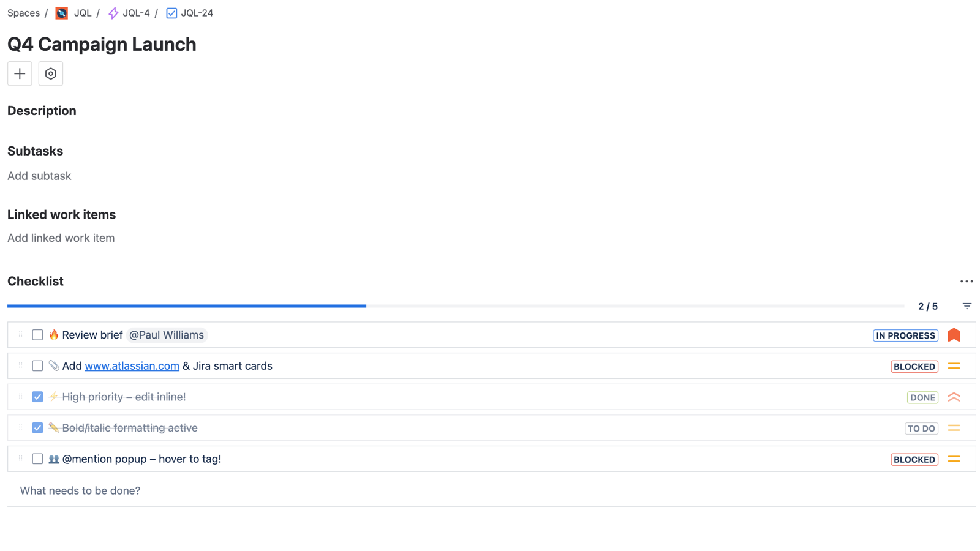Uncheck Bold/italic formatting active checkbox
This screenshot has height=551, width=980.
(x=37, y=428)
